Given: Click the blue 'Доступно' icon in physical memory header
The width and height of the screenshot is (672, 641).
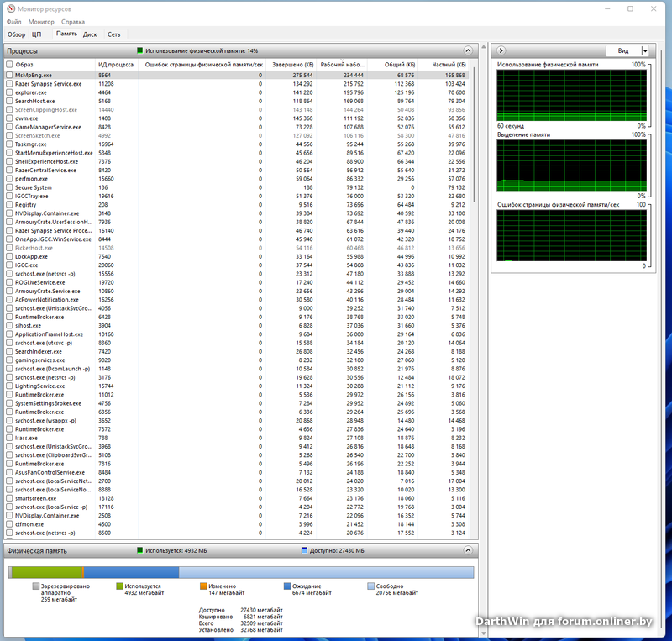Looking at the screenshot, I should 304,550.
